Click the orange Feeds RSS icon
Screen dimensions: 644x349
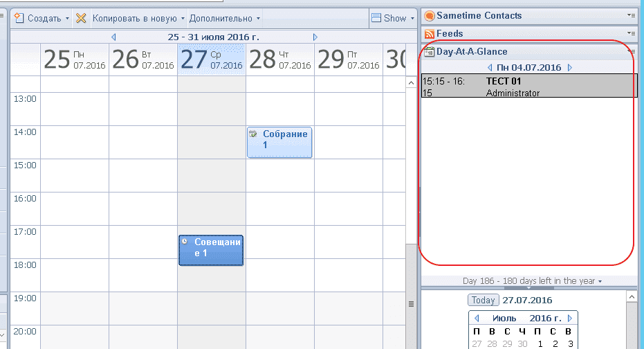point(429,33)
